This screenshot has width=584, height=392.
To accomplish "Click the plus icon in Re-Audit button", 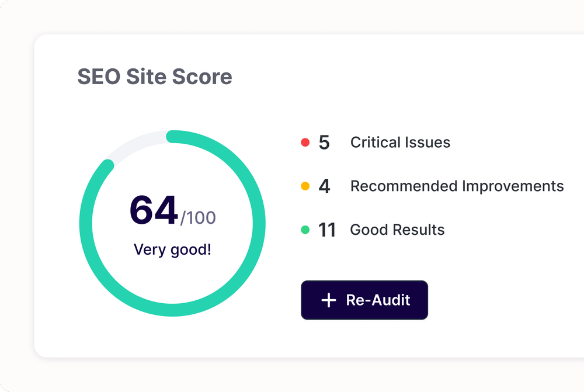I will [328, 300].
